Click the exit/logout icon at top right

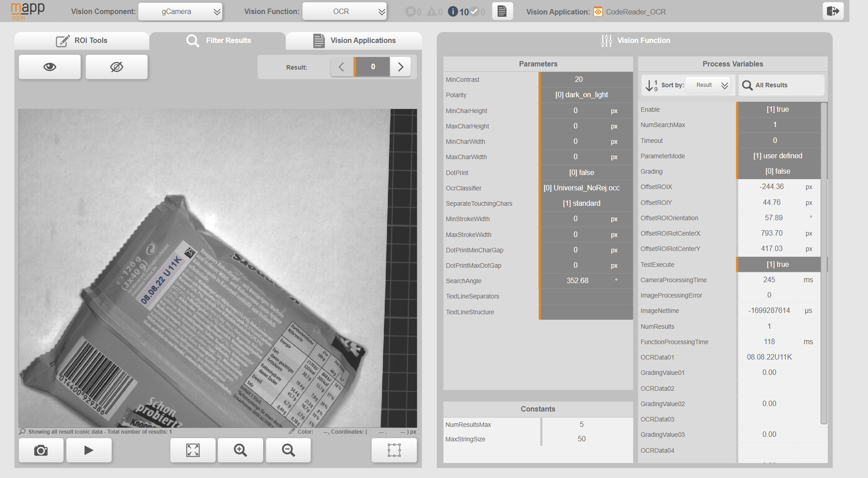point(833,11)
